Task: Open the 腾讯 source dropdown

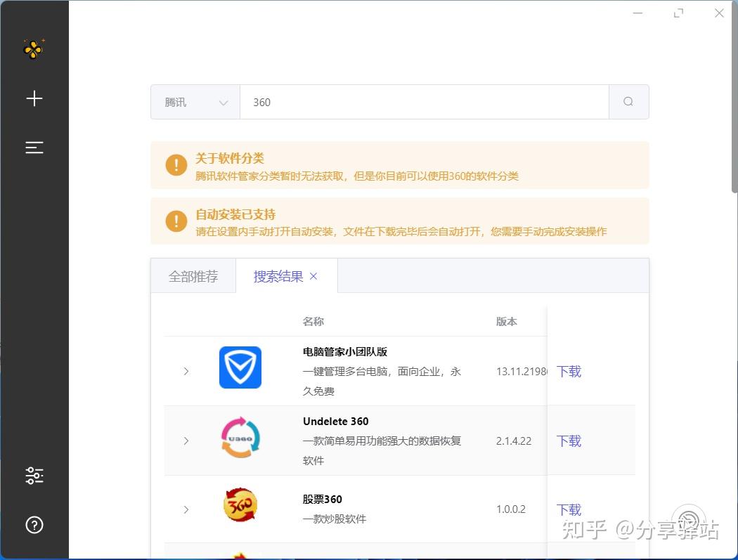Action: click(x=195, y=102)
